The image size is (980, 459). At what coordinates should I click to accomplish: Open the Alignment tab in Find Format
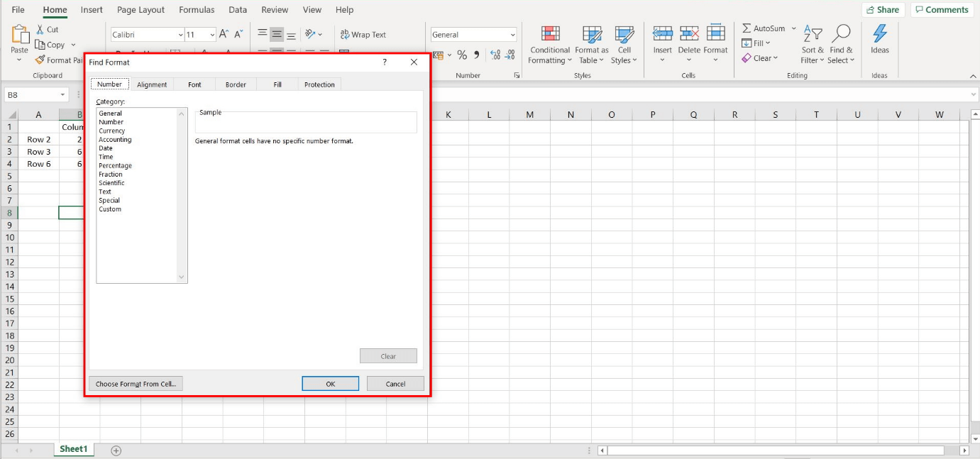(152, 84)
